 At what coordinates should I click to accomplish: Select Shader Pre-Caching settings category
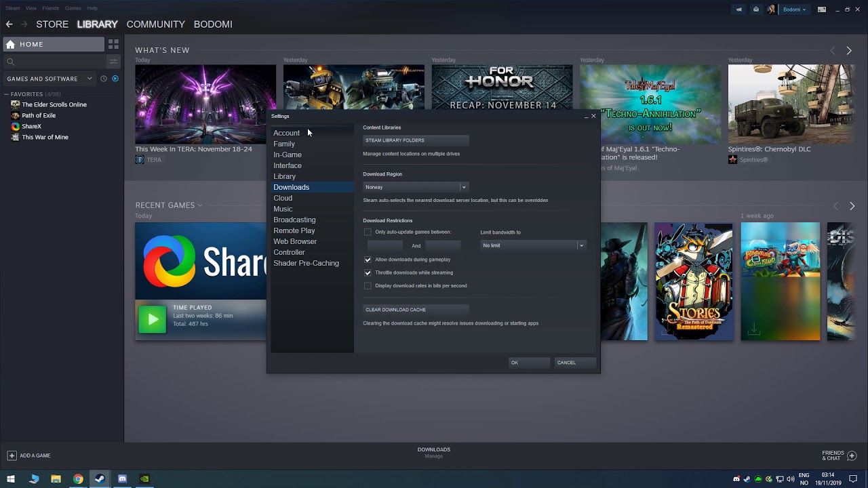(x=306, y=263)
